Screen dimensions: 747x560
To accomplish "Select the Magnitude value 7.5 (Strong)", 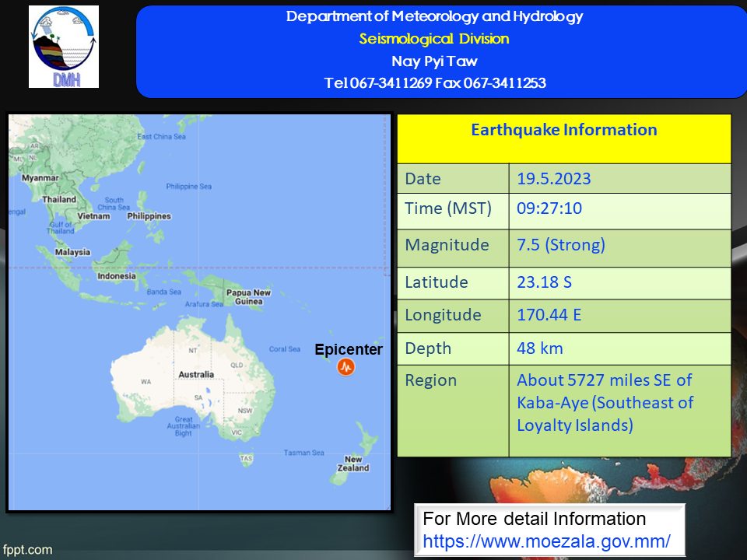I will [x=560, y=245].
